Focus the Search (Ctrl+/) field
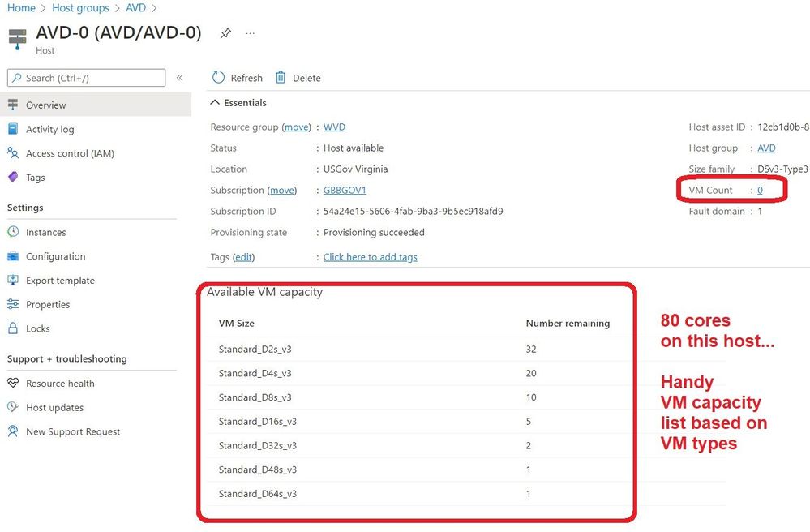The image size is (810, 532). [86, 78]
